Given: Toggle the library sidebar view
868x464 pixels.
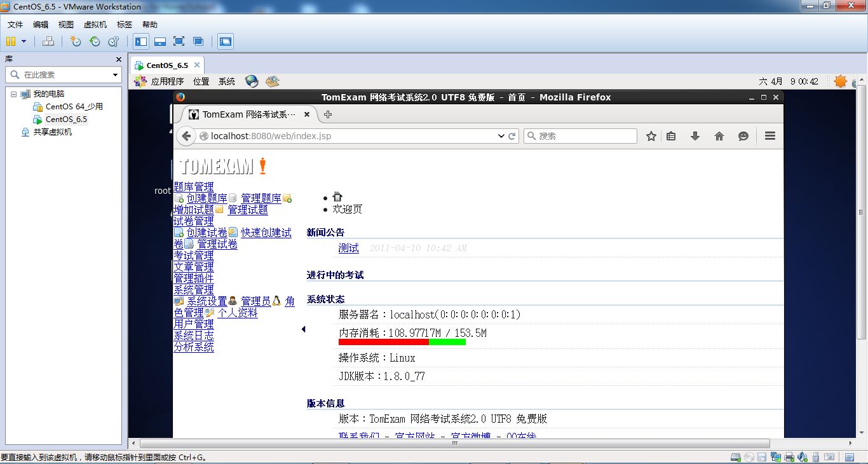Looking at the screenshot, I should (x=141, y=41).
